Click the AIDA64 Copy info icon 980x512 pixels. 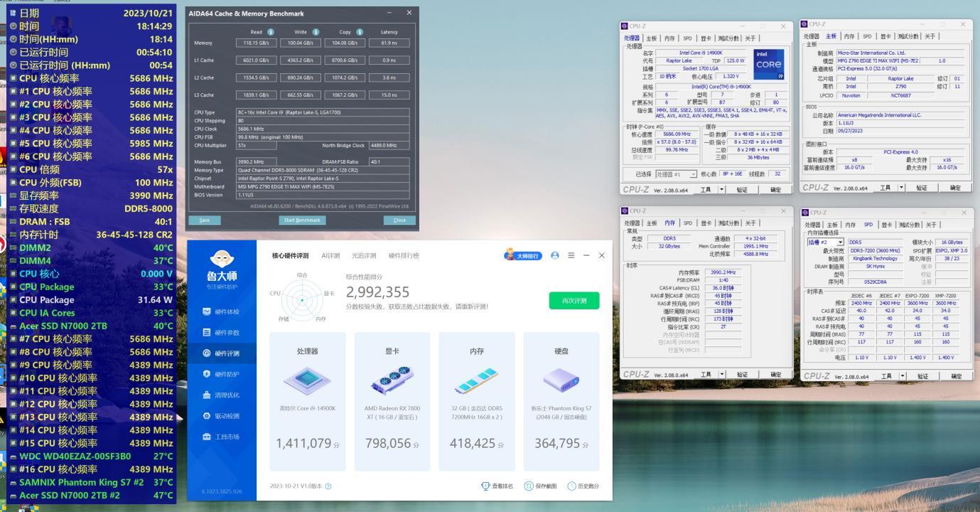tap(360, 31)
